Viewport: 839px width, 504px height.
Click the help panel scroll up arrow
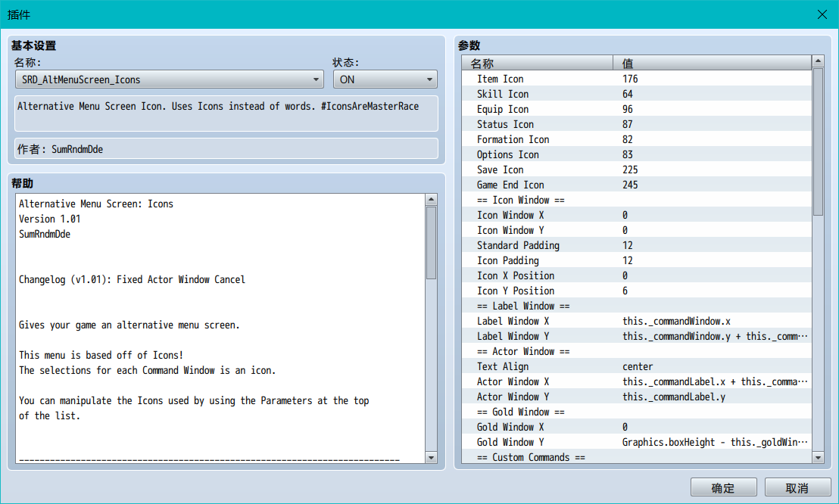432,200
